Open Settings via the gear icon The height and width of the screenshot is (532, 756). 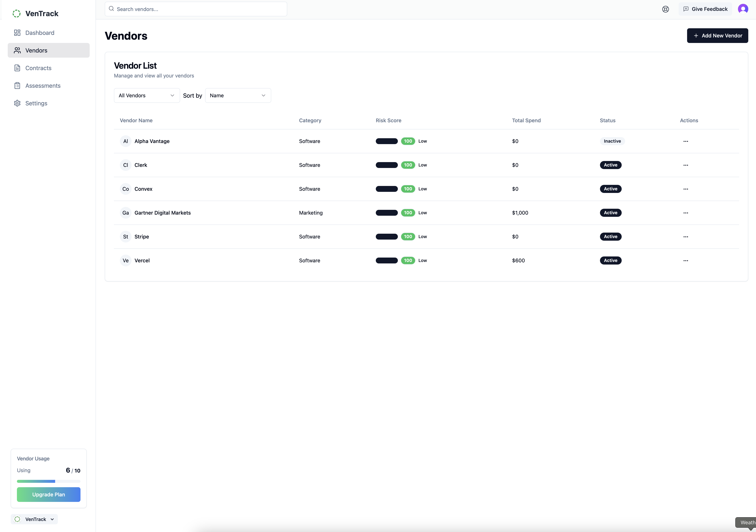(17, 103)
